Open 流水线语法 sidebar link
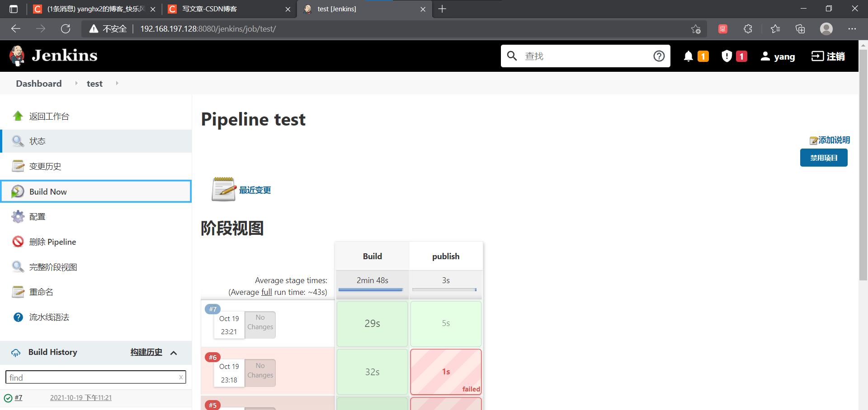 pos(49,317)
